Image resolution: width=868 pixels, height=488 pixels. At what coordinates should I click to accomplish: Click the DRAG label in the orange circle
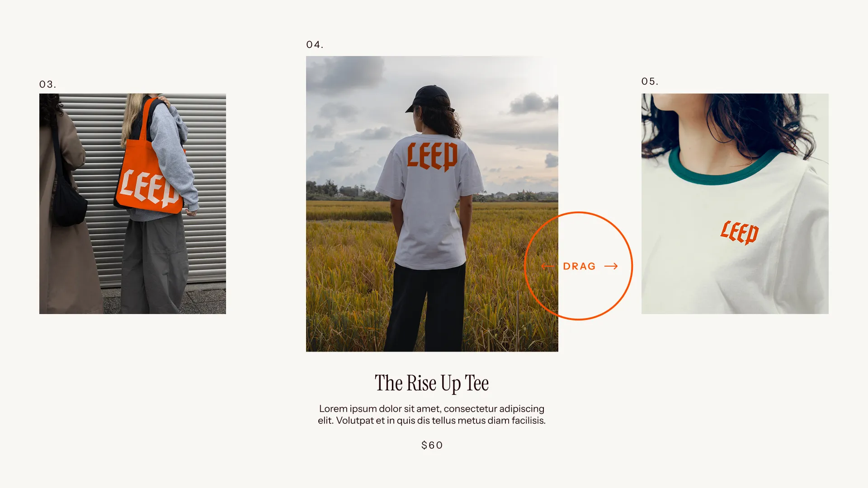[x=579, y=266]
